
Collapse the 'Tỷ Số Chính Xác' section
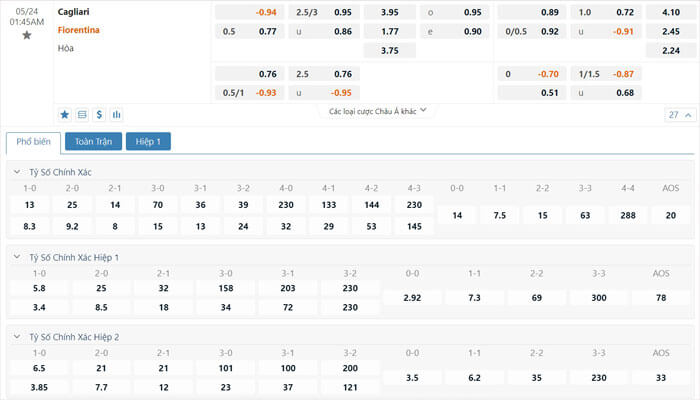pos(17,172)
